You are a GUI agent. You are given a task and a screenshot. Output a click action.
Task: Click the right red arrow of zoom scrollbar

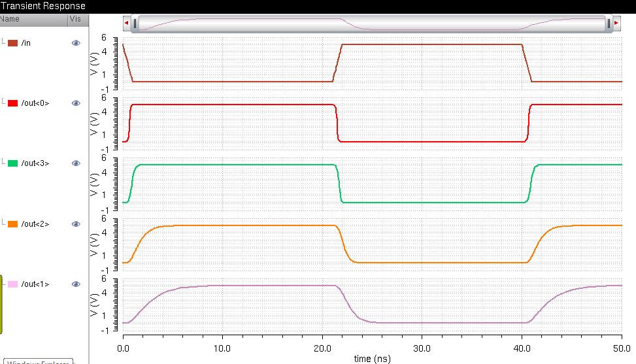click(x=616, y=23)
